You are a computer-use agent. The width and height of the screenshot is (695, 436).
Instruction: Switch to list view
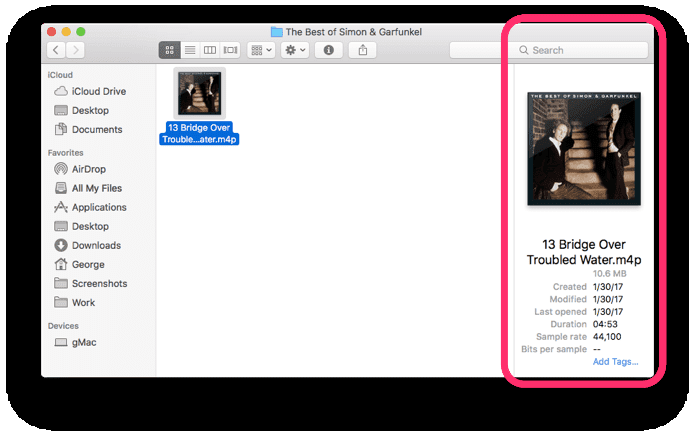tap(190, 50)
